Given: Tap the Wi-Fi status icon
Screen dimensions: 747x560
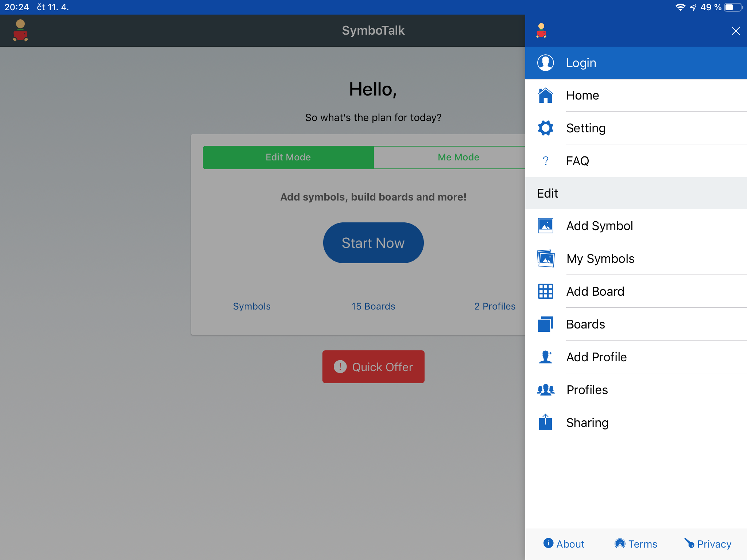Looking at the screenshot, I should tap(680, 7).
